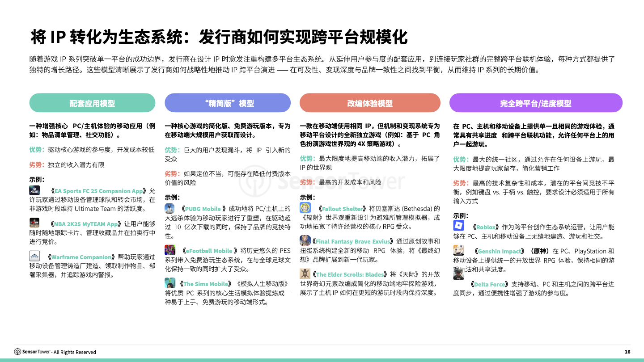Click The Elder Scrolls: Blades title

(x=350, y=274)
